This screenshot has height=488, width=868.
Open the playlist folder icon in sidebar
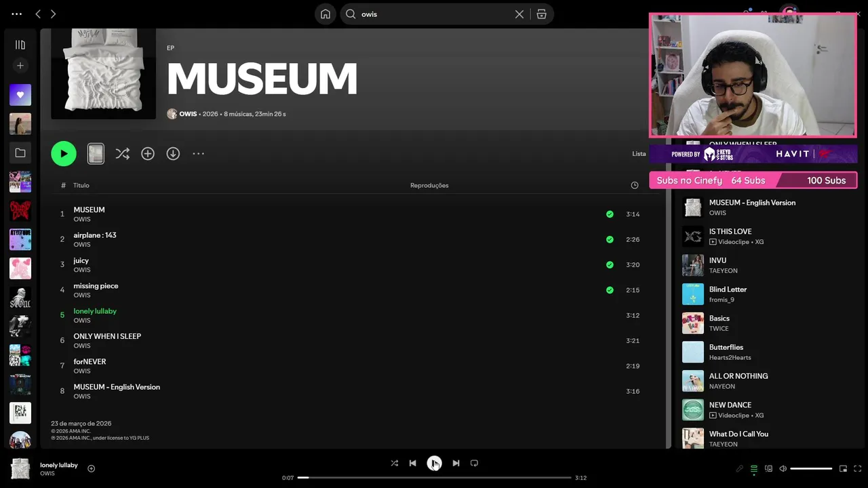pos(20,153)
